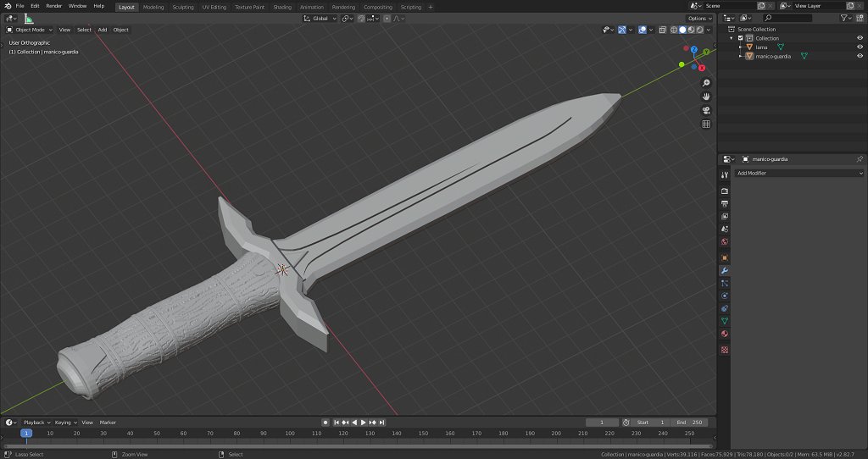Open the Render menu
The height and width of the screenshot is (459, 868).
tap(53, 6)
